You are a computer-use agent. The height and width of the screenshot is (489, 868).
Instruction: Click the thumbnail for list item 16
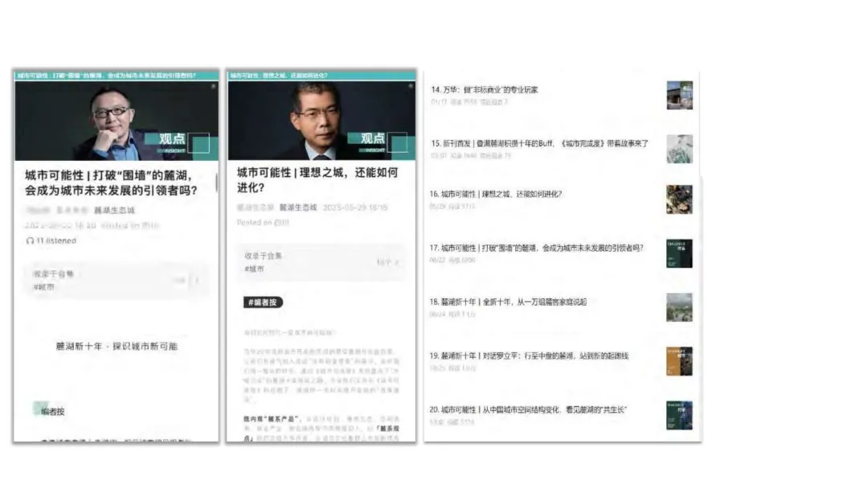click(679, 199)
